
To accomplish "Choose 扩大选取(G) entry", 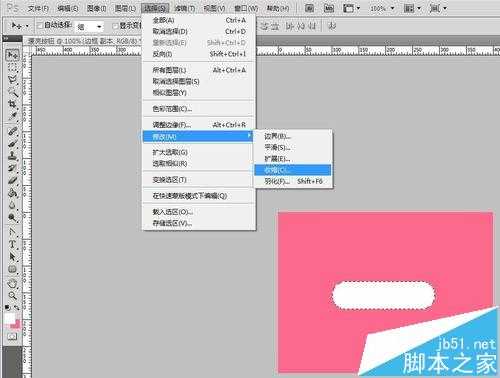I will coord(199,152).
